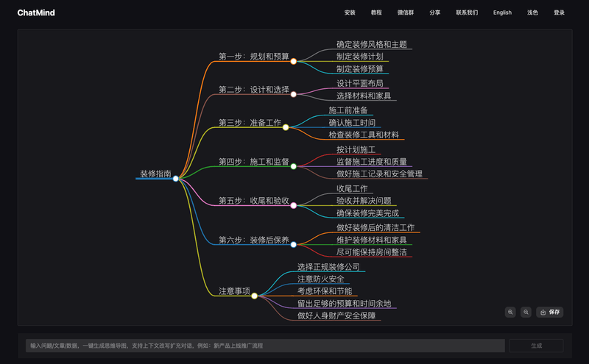
Task: Collapse the 第三步：准备工作 node circle
Action: point(286,127)
